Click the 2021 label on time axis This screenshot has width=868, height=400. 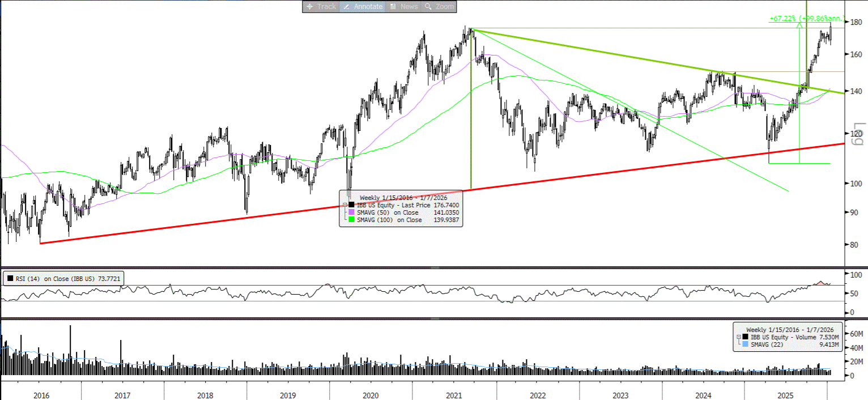[x=454, y=395]
